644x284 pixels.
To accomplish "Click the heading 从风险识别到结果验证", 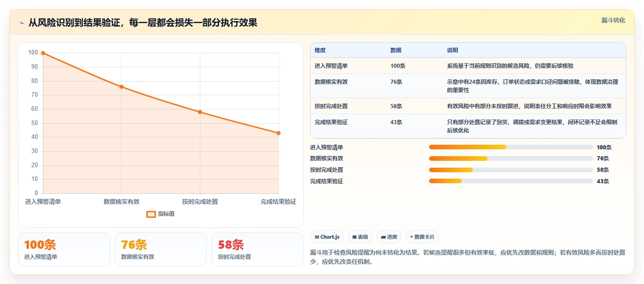I will coord(143,22).
